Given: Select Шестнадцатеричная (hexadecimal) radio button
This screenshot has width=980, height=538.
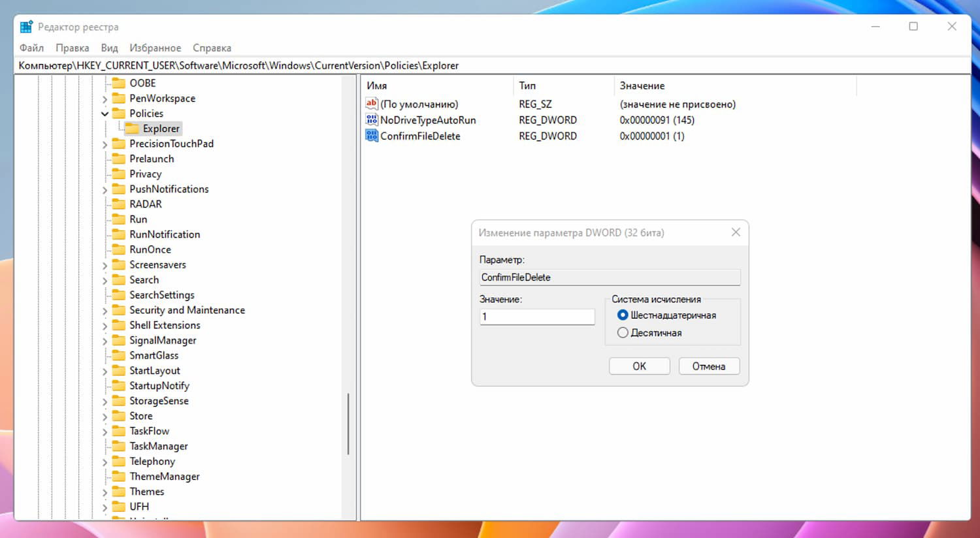Looking at the screenshot, I should pos(623,315).
